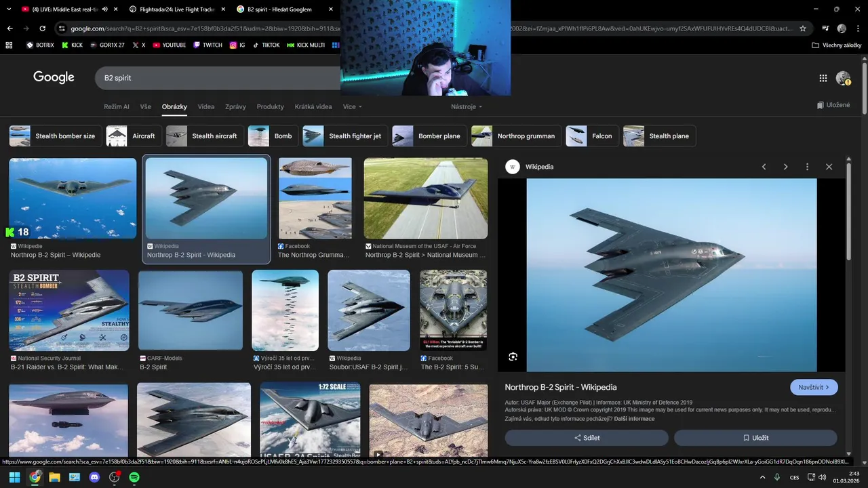Image resolution: width=868 pixels, height=488 pixels.
Task: Search image with Google Lens icon
Action: coord(513,357)
